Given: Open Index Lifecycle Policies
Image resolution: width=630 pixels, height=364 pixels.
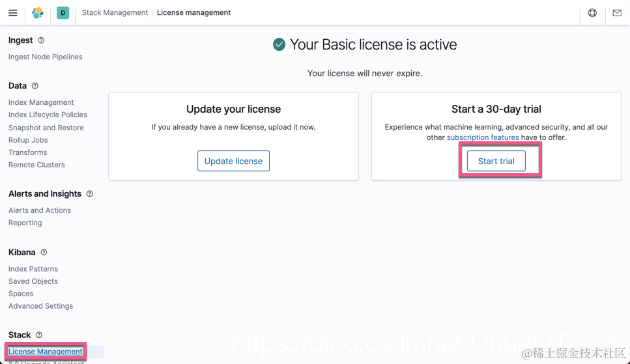Looking at the screenshot, I should pos(48,115).
